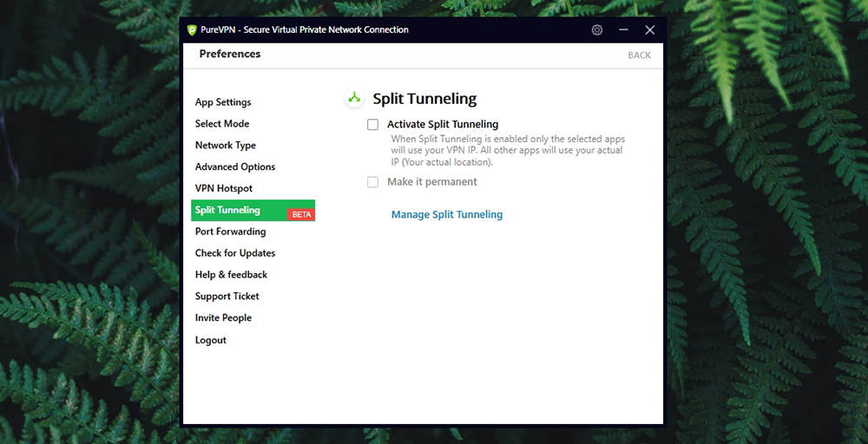The image size is (868, 444).
Task: Click the Split Tunneling heading text
Action: (424, 99)
